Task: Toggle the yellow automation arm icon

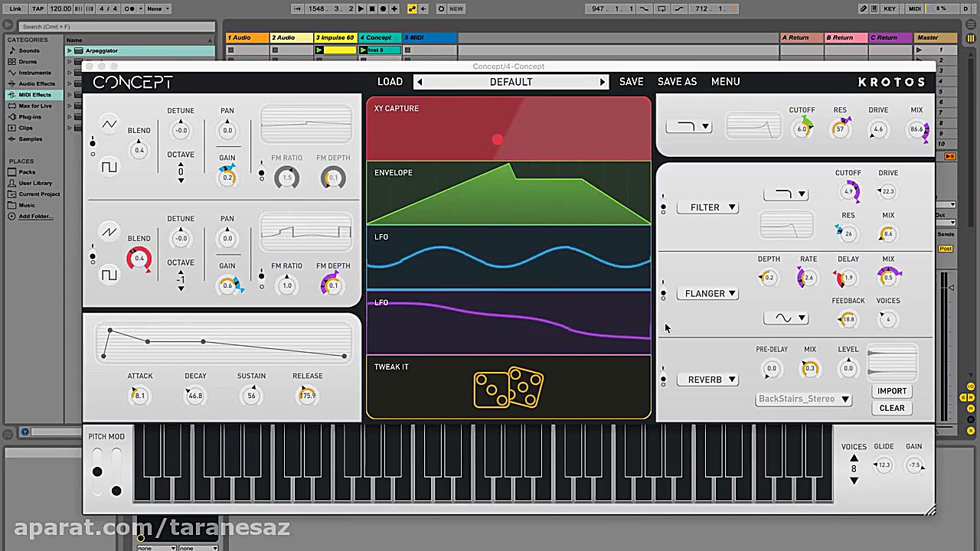Action: pos(413,8)
